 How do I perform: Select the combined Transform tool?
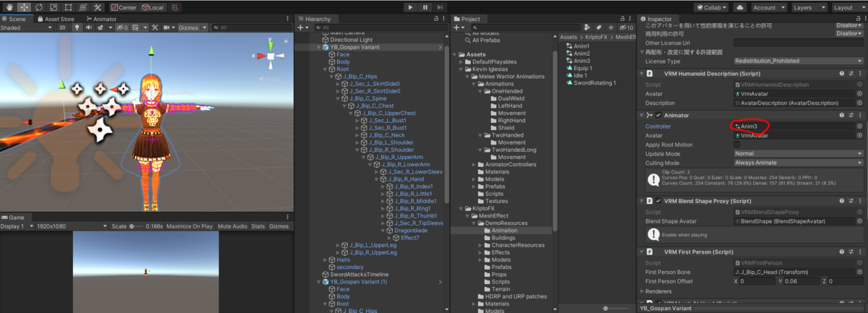point(82,7)
